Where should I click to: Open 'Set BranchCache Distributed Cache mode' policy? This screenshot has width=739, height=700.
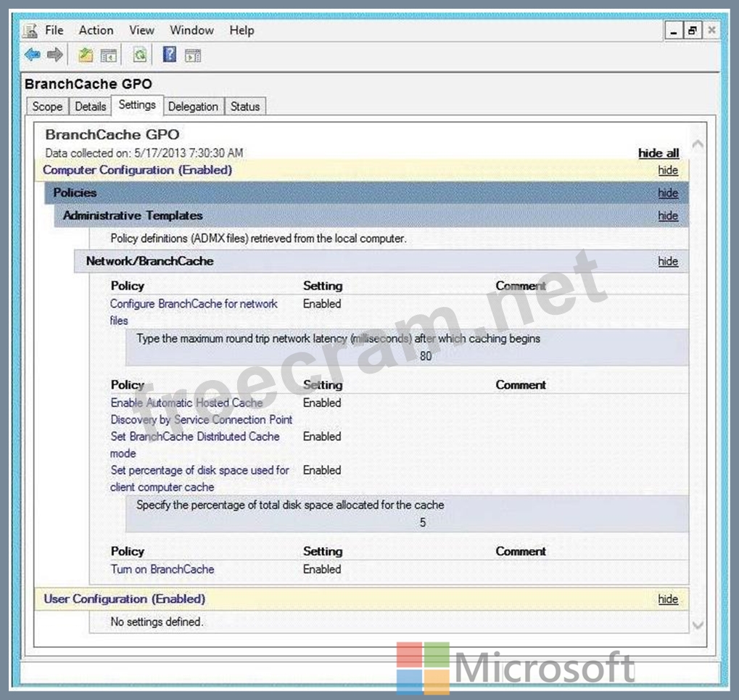[x=194, y=445]
